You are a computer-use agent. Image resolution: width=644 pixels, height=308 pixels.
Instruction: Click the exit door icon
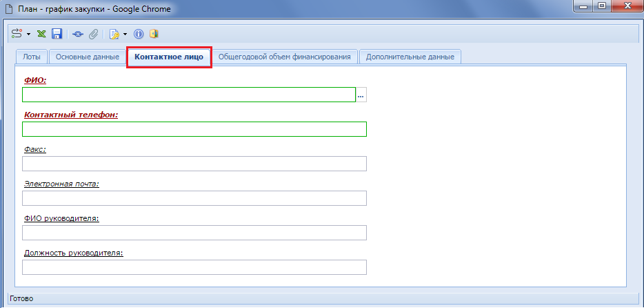(x=154, y=33)
